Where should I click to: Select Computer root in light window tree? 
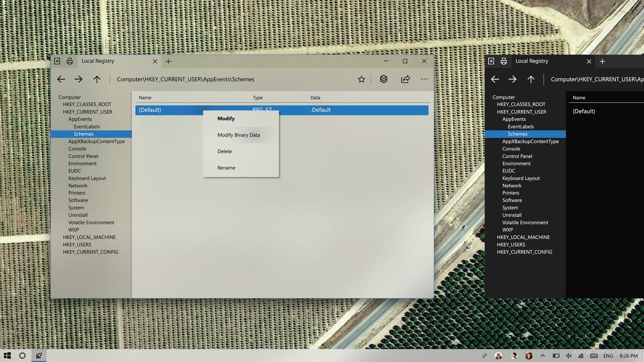tap(69, 97)
